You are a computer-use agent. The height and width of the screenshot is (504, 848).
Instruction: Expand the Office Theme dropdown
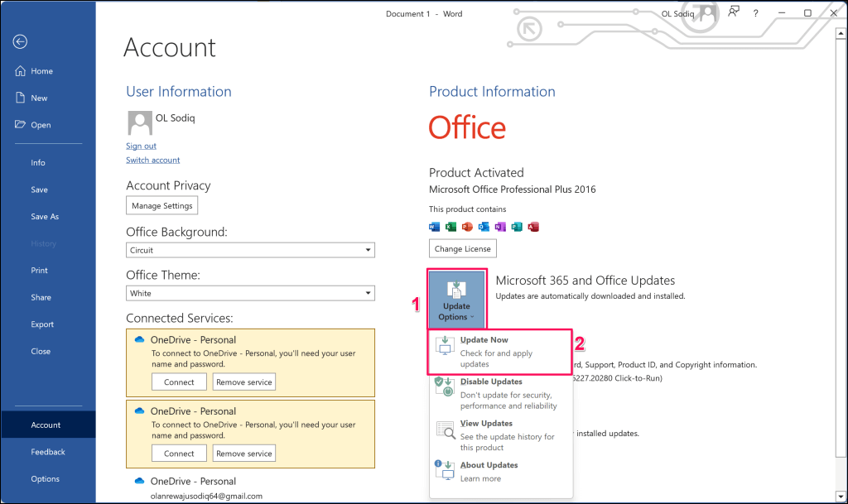coord(368,293)
